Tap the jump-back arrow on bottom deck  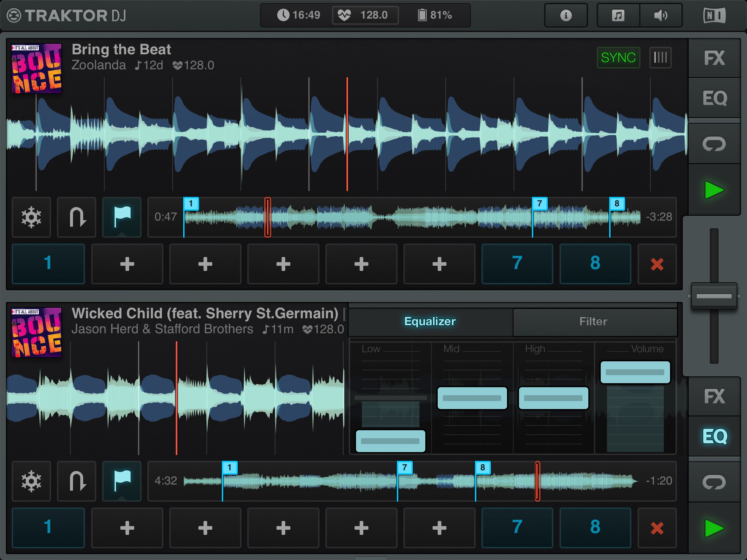coord(77,481)
